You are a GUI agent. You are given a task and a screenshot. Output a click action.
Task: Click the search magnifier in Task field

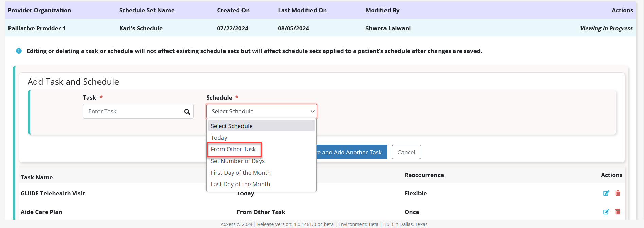click(x=187, y=112)
